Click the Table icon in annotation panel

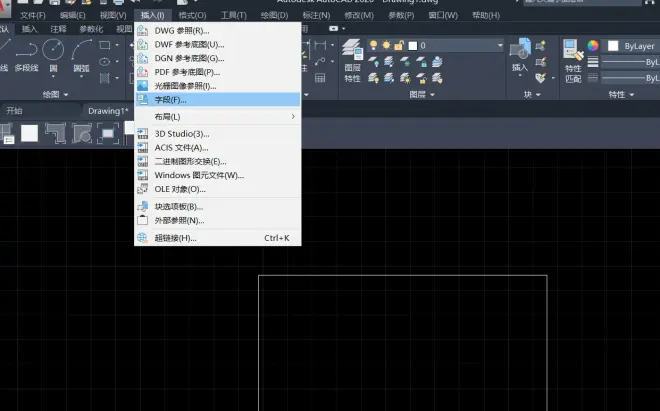[x=320, y=78]
